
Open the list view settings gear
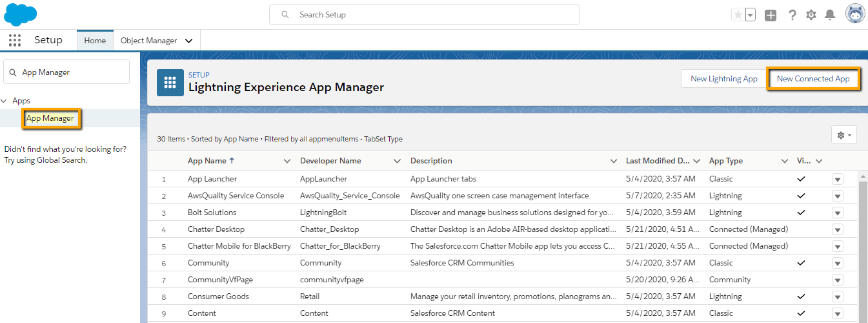click(844, 135)
